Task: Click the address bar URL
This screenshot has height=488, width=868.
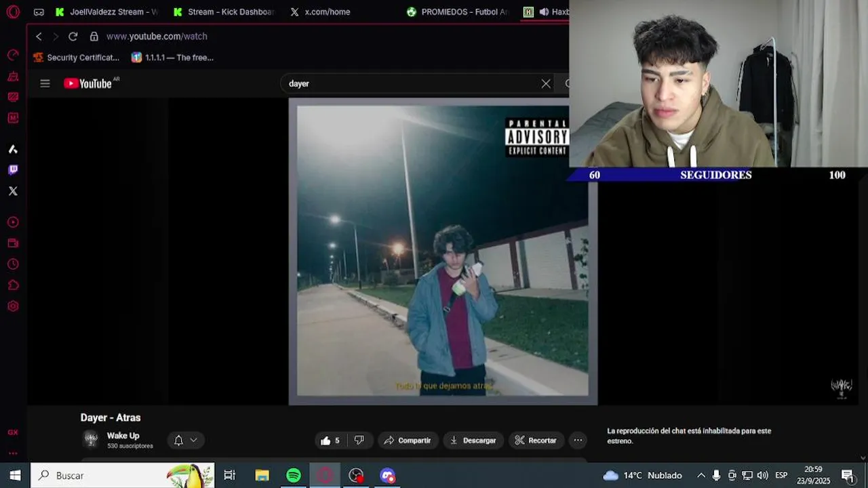Action: click(157, 37)
